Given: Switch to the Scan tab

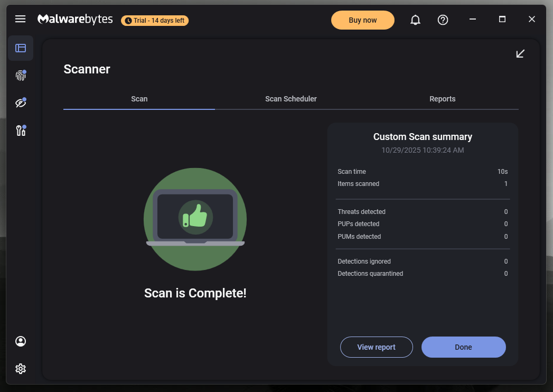Looking at the screenshot, I should click(x=139, y=99).
